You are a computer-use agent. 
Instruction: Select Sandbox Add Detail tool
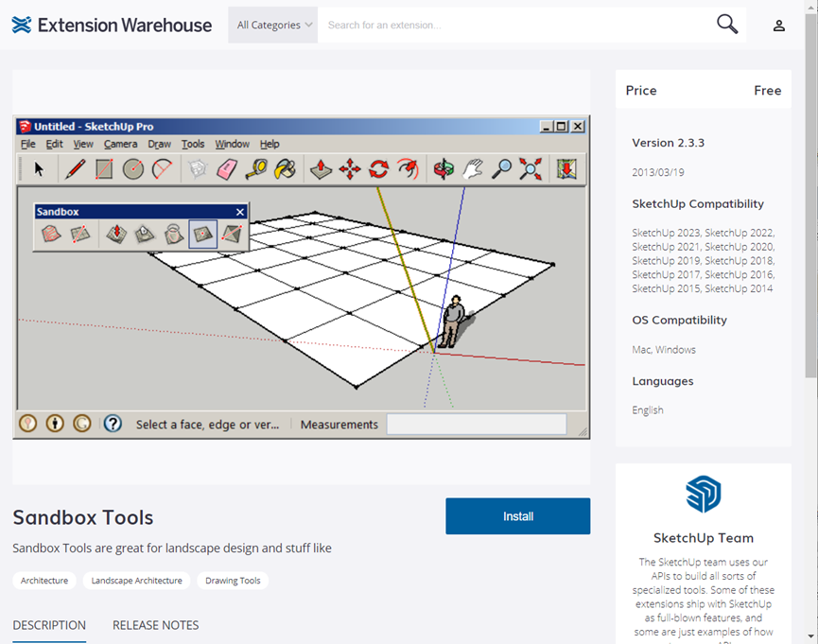click(202, 234)
